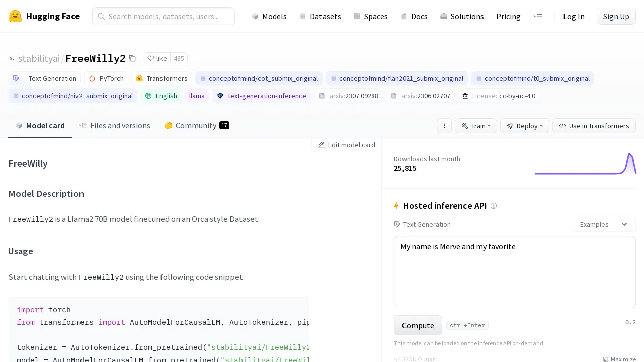Click the FreeWilly heading
The height and width of the screenshot is (362, 644).
pyautogui.click(x=28, y=163)
